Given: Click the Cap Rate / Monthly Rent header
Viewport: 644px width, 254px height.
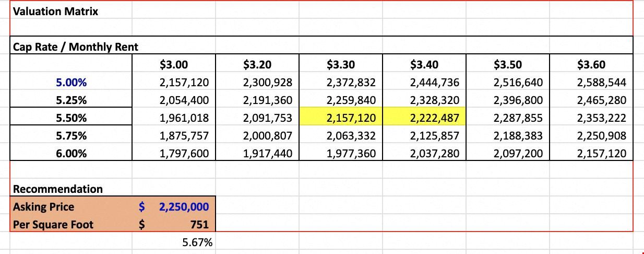Looking at the screenshot, I should click(76, 47).
